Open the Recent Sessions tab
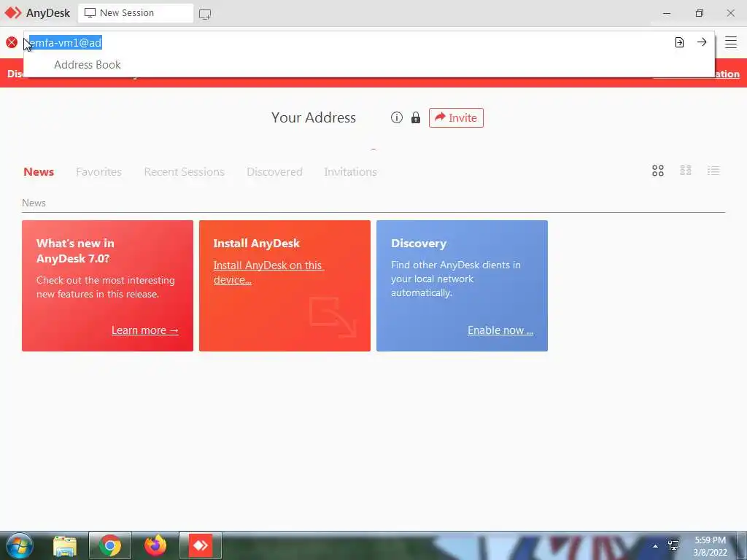 click(x=184, y=172)
